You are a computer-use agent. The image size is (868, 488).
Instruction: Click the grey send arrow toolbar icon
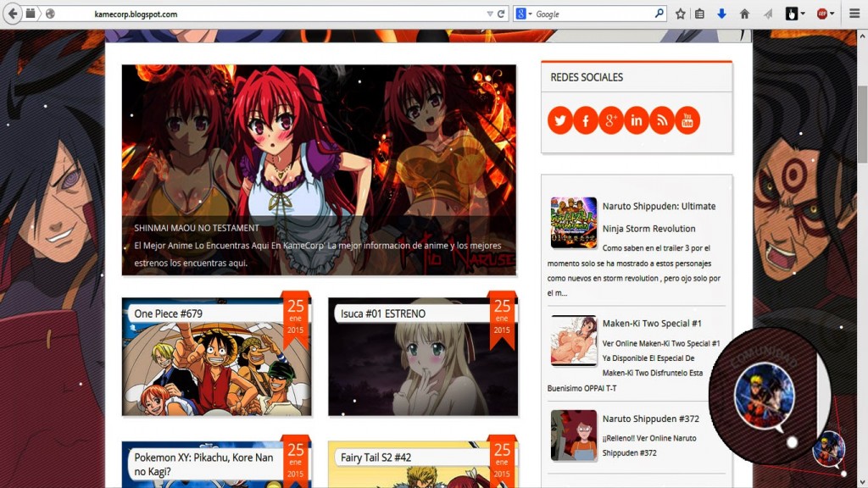768,14
